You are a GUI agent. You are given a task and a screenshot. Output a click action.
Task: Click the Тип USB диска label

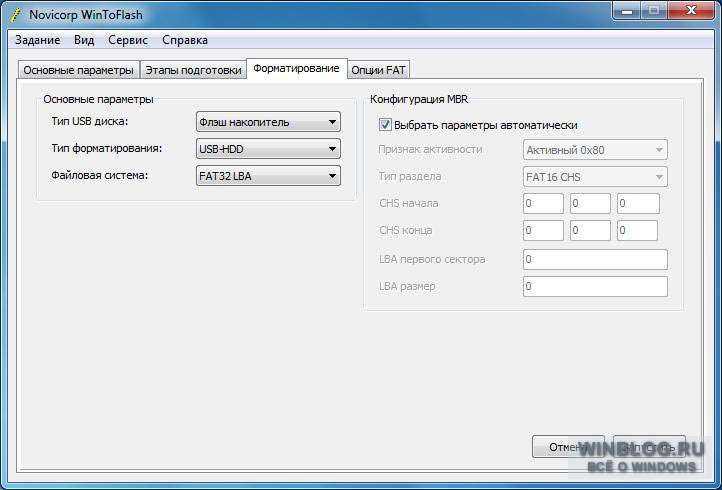[90, 121]
